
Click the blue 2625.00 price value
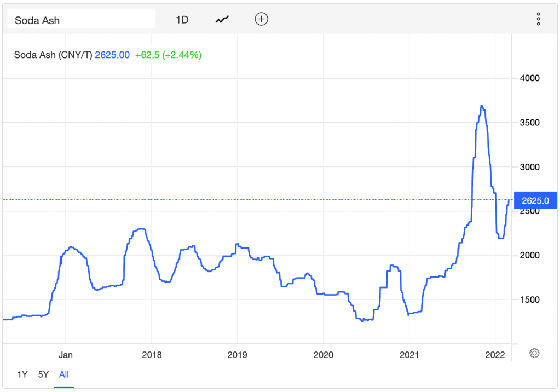(x=112, y=55)
